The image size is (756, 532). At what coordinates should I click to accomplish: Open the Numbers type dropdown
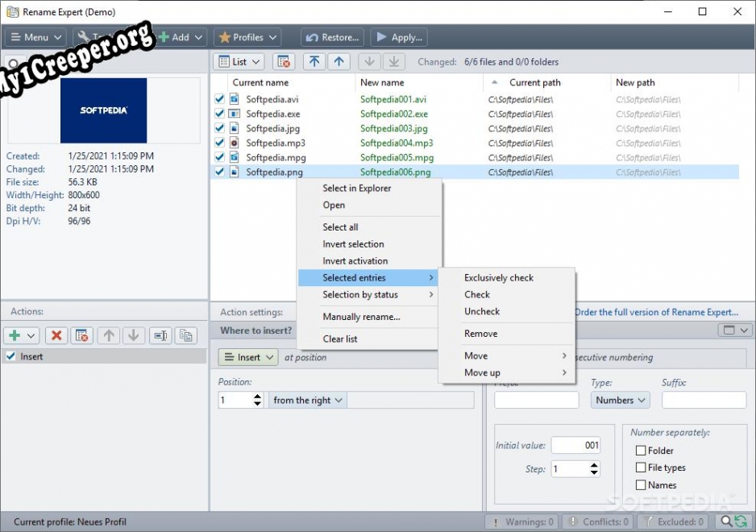(x=621, y=400)
